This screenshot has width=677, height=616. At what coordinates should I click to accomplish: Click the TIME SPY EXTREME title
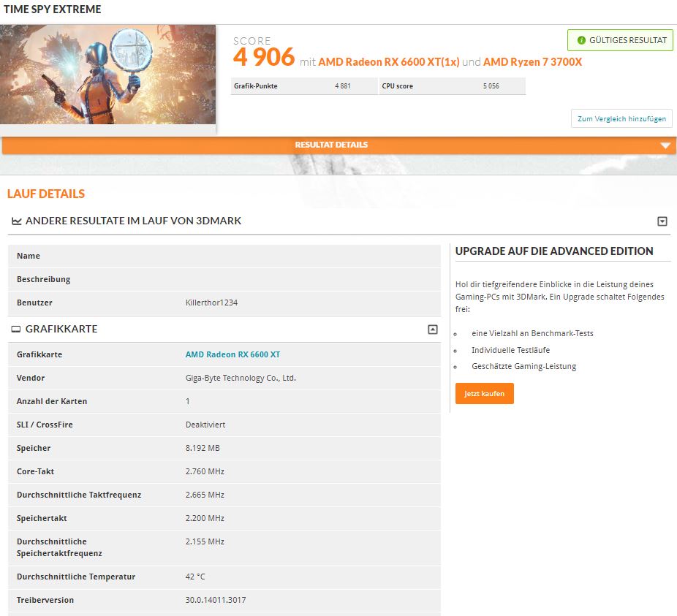tap(52, 9)
